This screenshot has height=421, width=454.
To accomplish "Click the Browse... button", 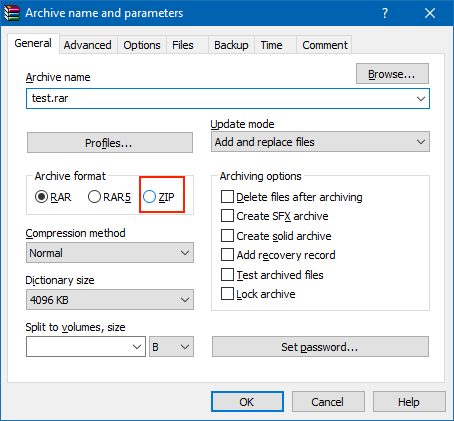I will (x=392, y=74).
